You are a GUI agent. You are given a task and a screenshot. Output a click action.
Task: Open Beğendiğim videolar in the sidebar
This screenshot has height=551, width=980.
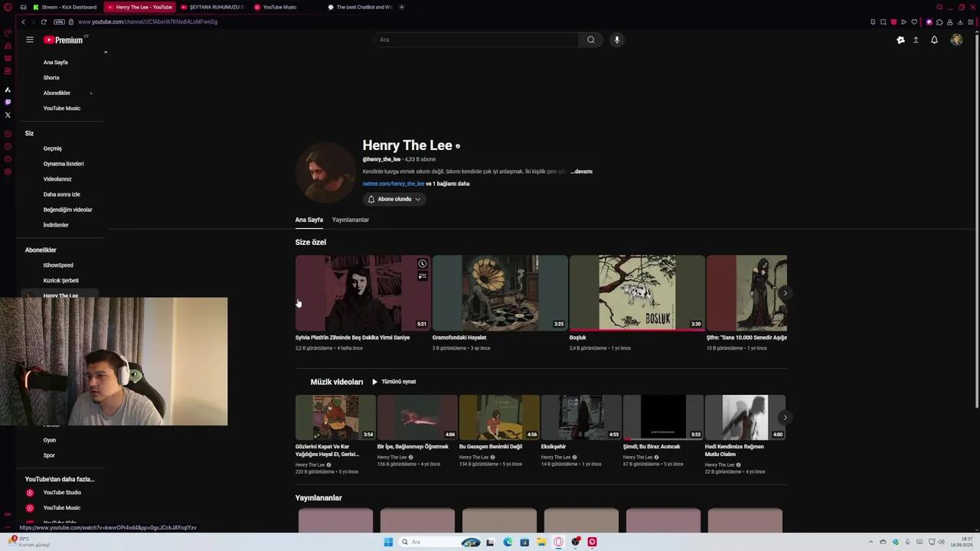(x=67, y=210)
